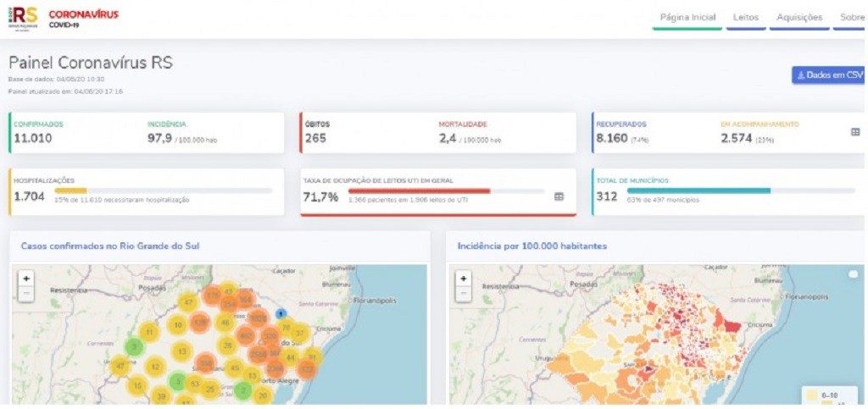
Task: Open the Sobre tab
Action: pyautogui.click(x=851, y=18)
